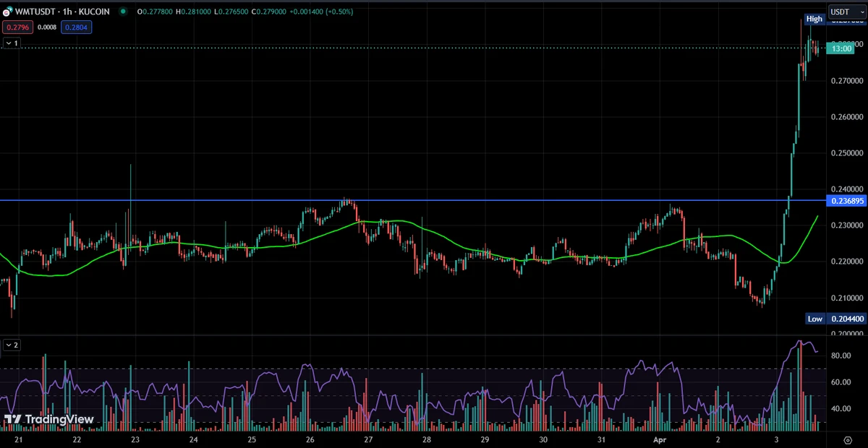Screen dimensions: 868x448
Task: Open the USDT currency dropdown
Action: click(847, 12)
